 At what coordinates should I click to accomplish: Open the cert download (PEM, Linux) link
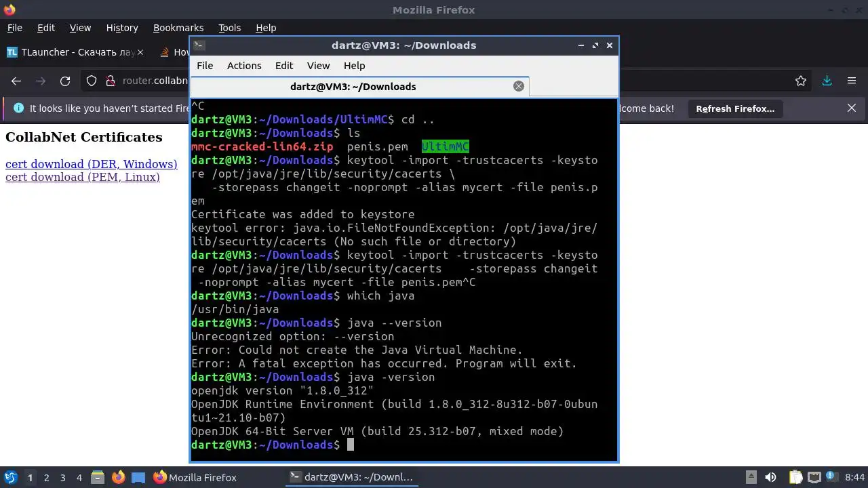(x=83, y=177)
